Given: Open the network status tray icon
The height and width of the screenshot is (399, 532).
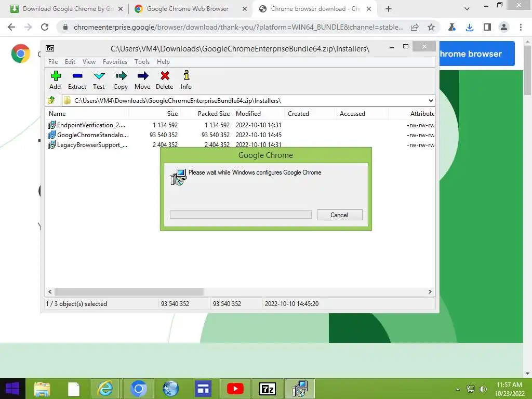Looking at the screenshot, I should pos(471,389).
